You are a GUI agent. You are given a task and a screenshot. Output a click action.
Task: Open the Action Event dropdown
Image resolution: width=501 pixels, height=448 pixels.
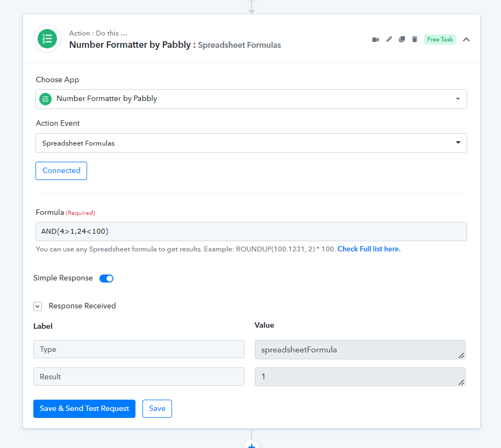pos(251,143)
